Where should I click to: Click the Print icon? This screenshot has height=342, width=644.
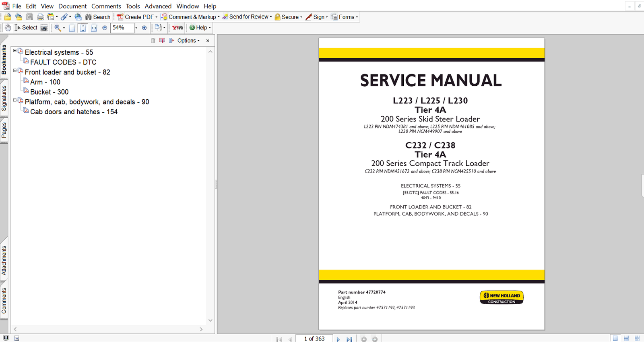pyautogui.click(x=40, y=17)
